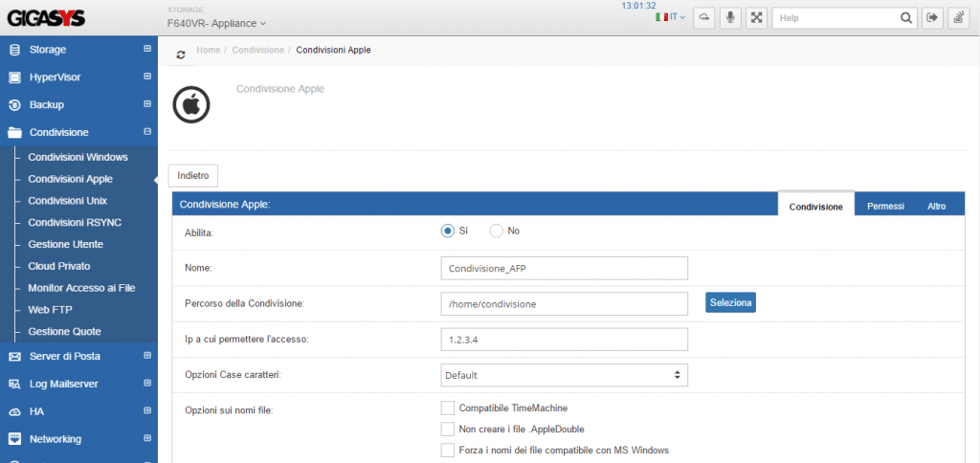The image size is (980, 463).
Task: Click the cloud icon in top toolbar
Action: 704,17
